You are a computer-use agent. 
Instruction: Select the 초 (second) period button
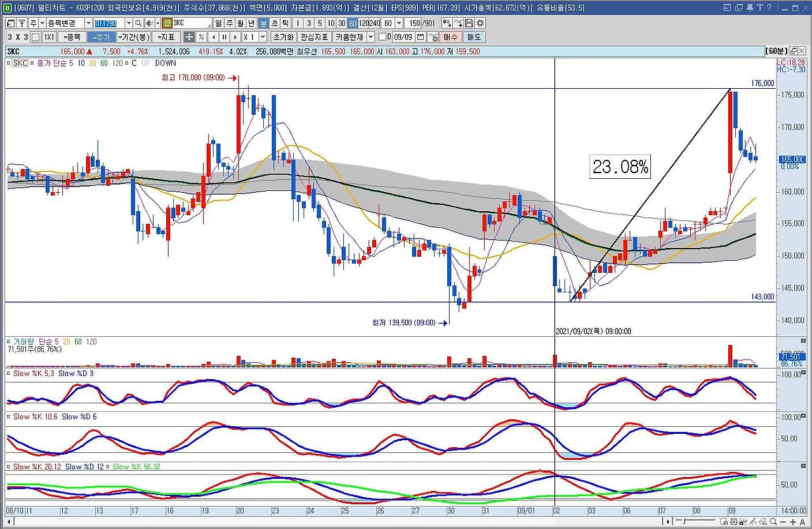[x=275, y=23]
